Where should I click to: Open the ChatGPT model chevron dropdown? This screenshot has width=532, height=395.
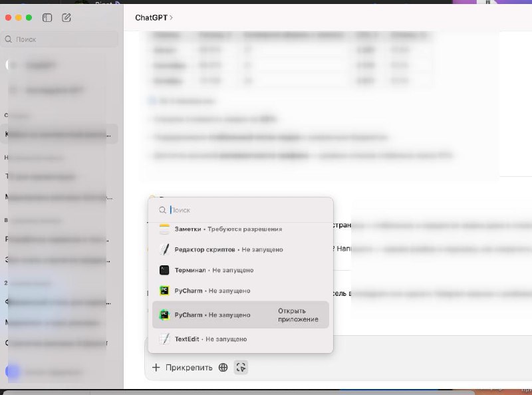pos(154,18)
